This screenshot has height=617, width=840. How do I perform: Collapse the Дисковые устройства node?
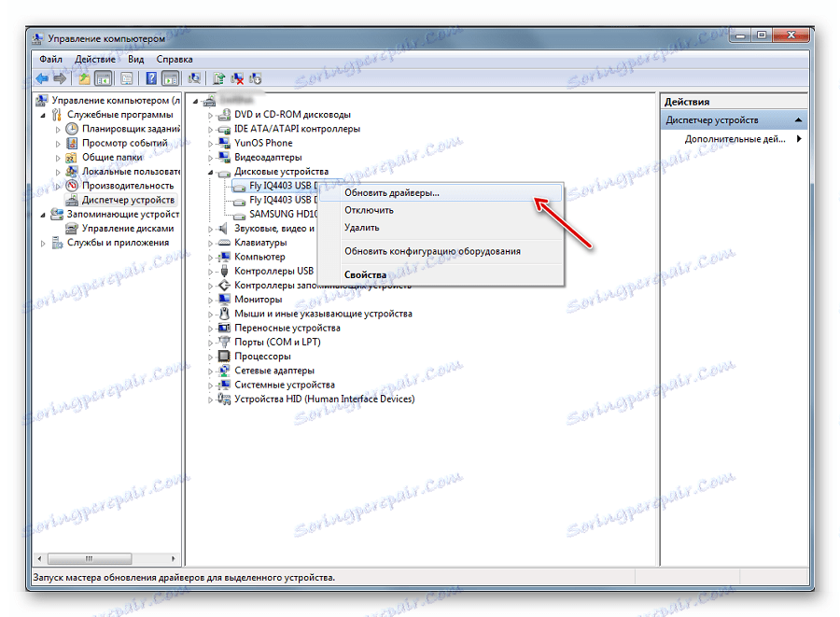(x=211, y=172)
